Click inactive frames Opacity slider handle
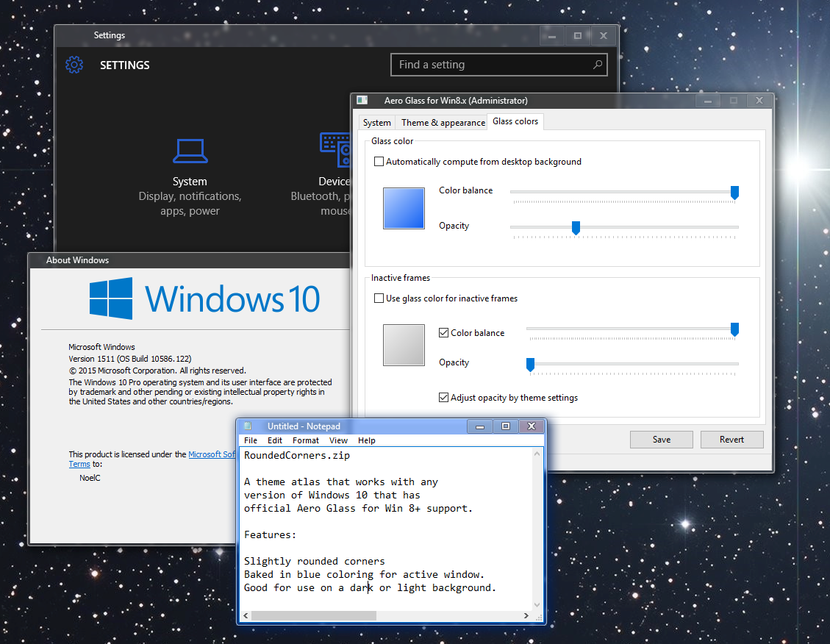 [x=530, y=365]
